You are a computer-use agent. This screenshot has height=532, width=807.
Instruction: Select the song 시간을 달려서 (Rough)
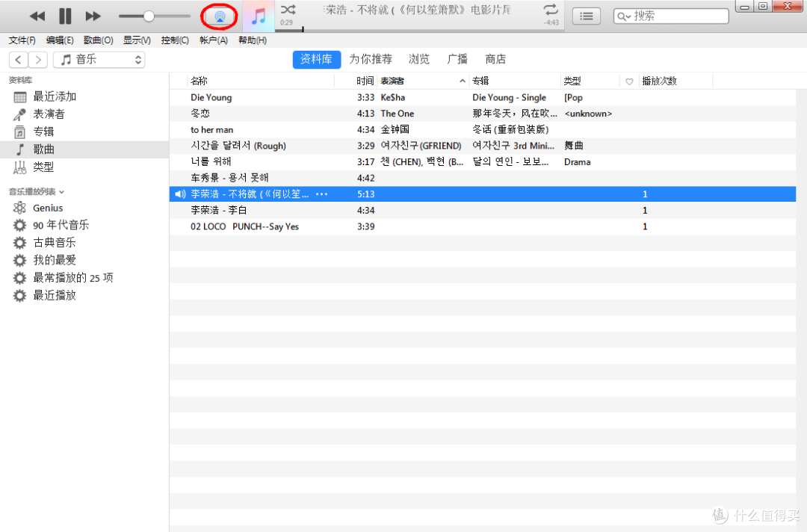tap(483, 146)
